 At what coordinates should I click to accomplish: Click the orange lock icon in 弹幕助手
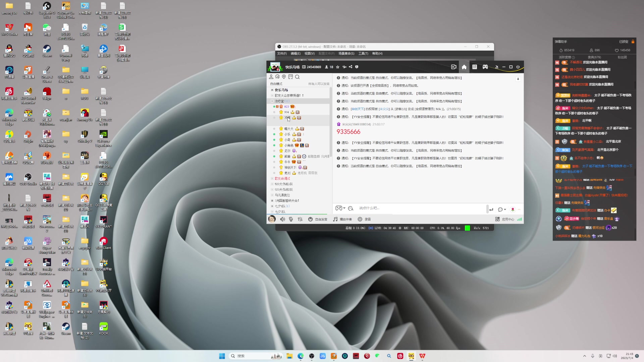tap(633, 42)
